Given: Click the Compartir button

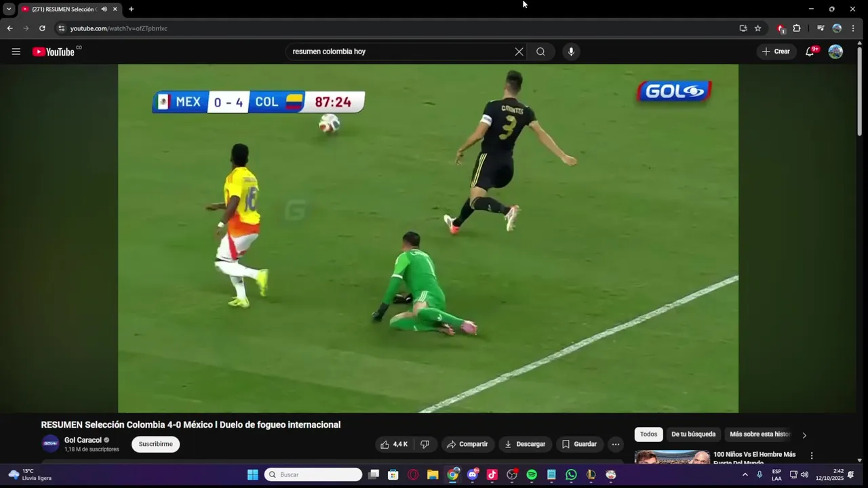Looking at the screenshot, I should pyautogui.click(x=468, y=444).
